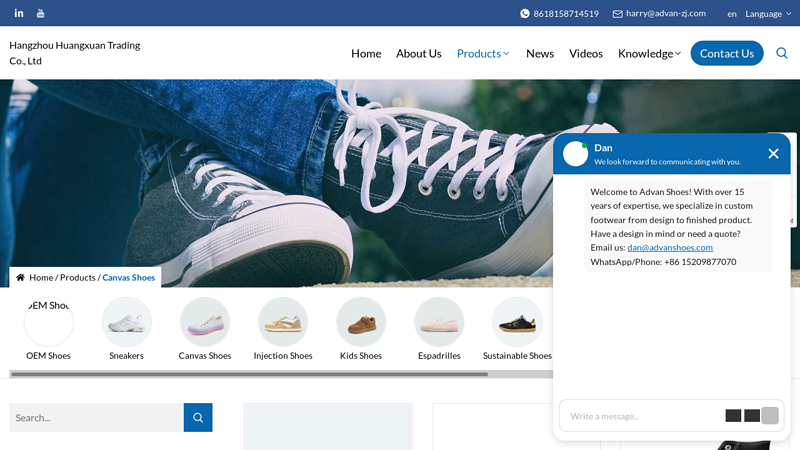Click the Kids Shoes label text
The image size is (800, 450).
click(361, 356)
